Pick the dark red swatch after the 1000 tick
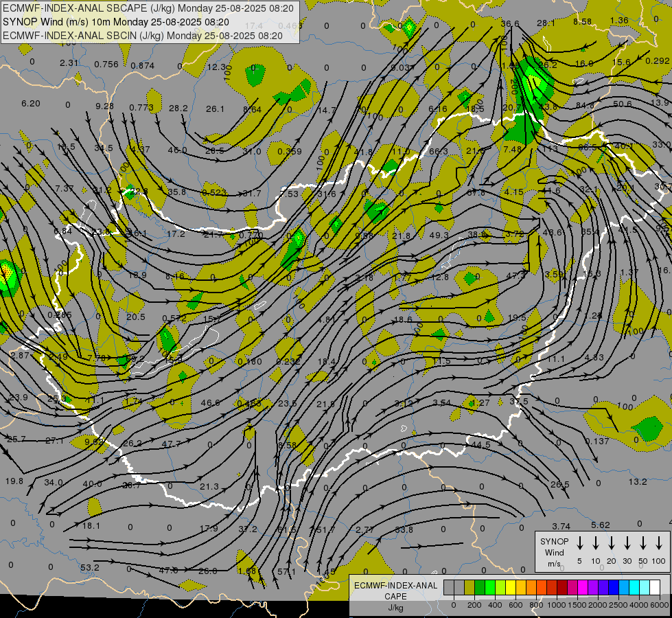Image resolution: width=672 pixels, height=618 pixels. pos(562,587)
